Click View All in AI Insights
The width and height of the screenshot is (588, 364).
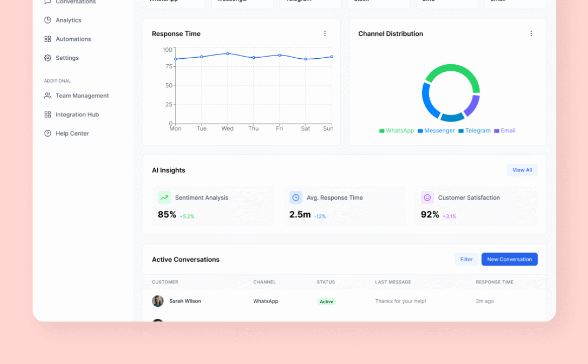[x=522, y=170]
